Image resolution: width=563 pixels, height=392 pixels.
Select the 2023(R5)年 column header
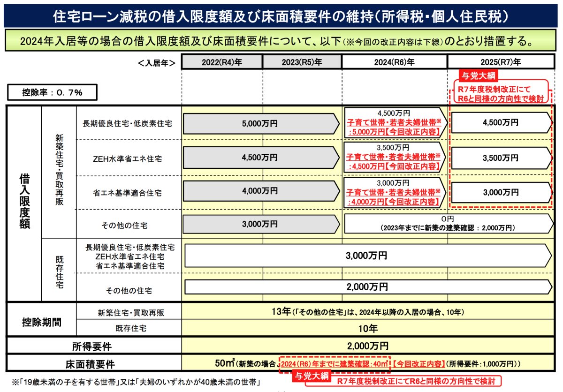tap(302, 62)
